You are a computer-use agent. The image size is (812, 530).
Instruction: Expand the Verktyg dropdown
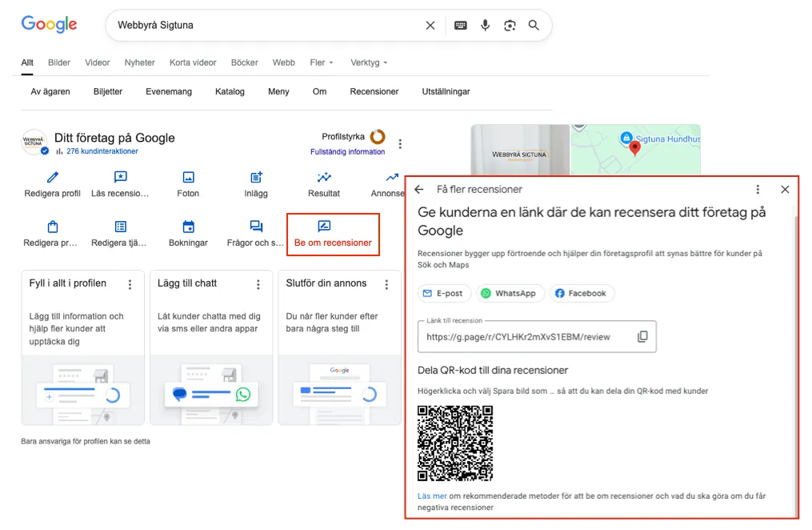click(369, 62)
